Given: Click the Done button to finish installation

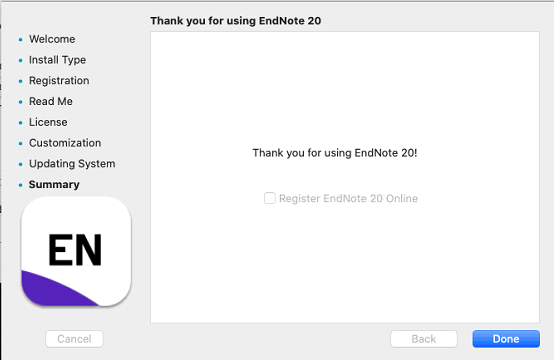Looking at the screenshot, I should 506,339.
